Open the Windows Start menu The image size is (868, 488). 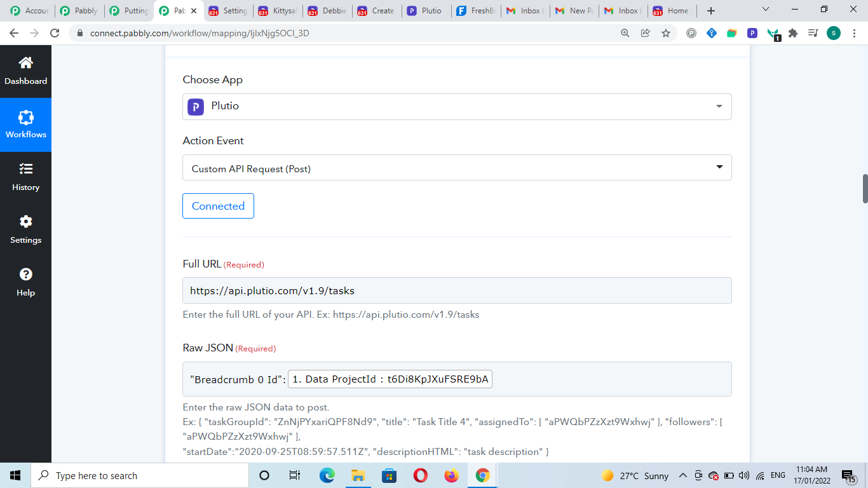pyautogui.click(x=15, y=475)
